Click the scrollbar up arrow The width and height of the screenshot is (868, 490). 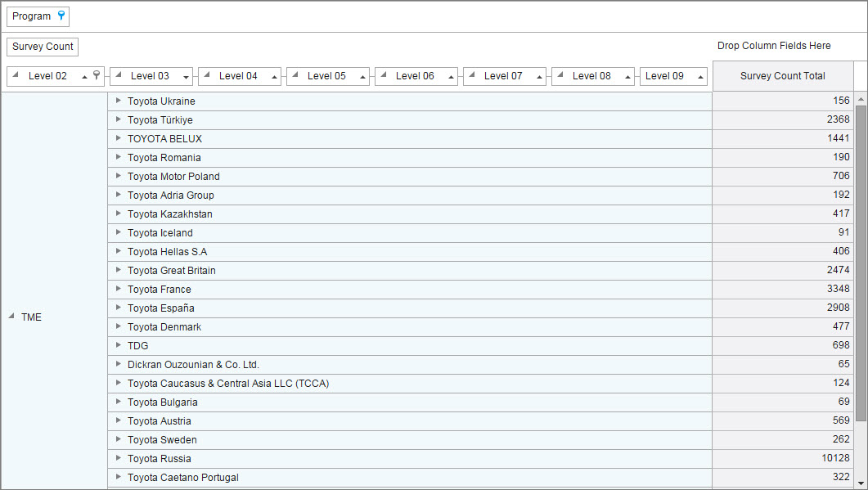click(x=861, y=99)
